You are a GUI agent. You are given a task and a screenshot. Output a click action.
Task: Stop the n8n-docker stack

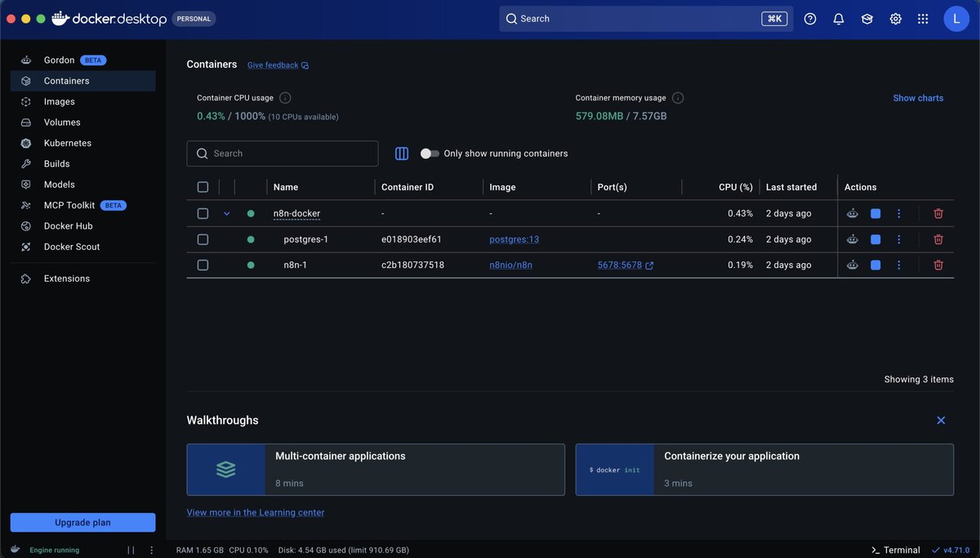click(x=875, y=213)
